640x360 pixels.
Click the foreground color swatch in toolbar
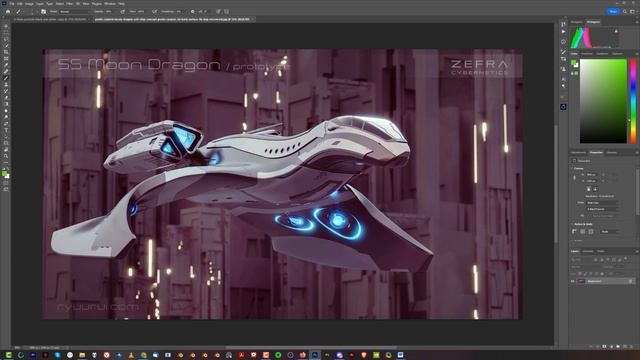coord(4,173)
